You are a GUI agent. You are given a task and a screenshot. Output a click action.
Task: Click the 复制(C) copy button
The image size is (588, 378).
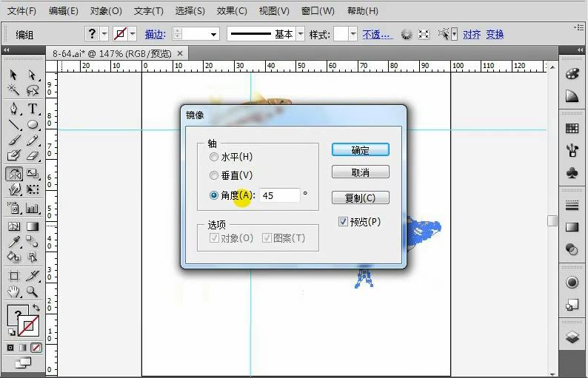pos(361,198)
